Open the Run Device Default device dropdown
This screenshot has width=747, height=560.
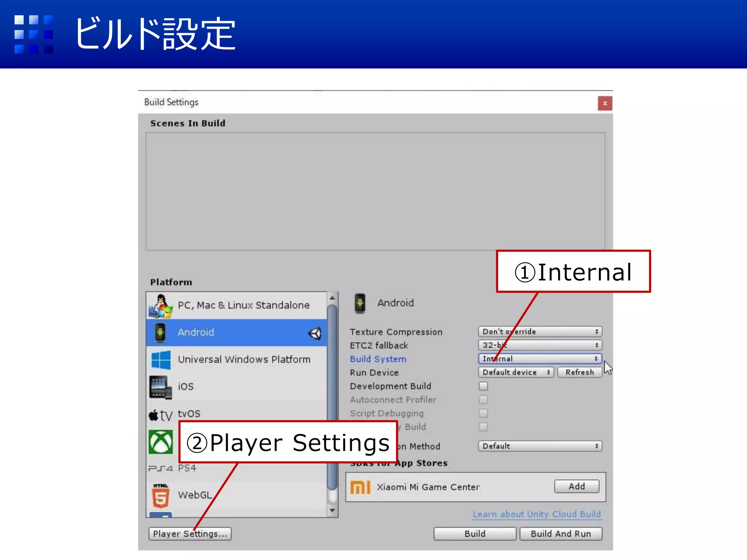(x=516, y=372)
